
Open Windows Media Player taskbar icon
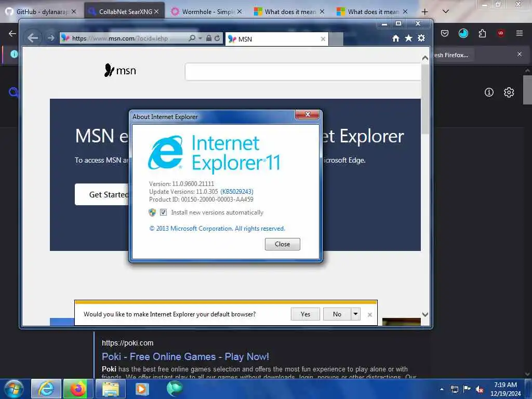click(x=142, y=389)
